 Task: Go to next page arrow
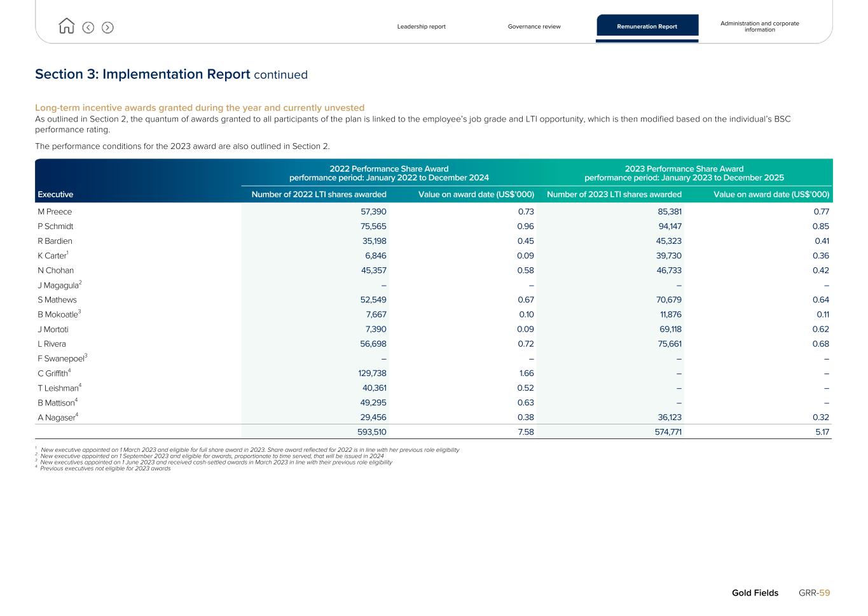tap(108, 27)
